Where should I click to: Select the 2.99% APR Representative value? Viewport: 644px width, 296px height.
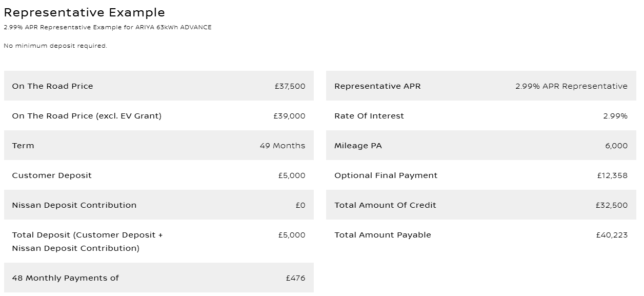(x=571, y=86)
